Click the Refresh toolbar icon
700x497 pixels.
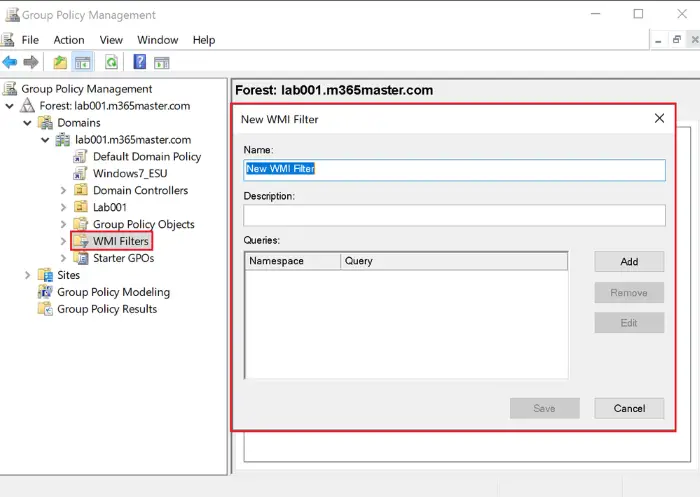111,62
